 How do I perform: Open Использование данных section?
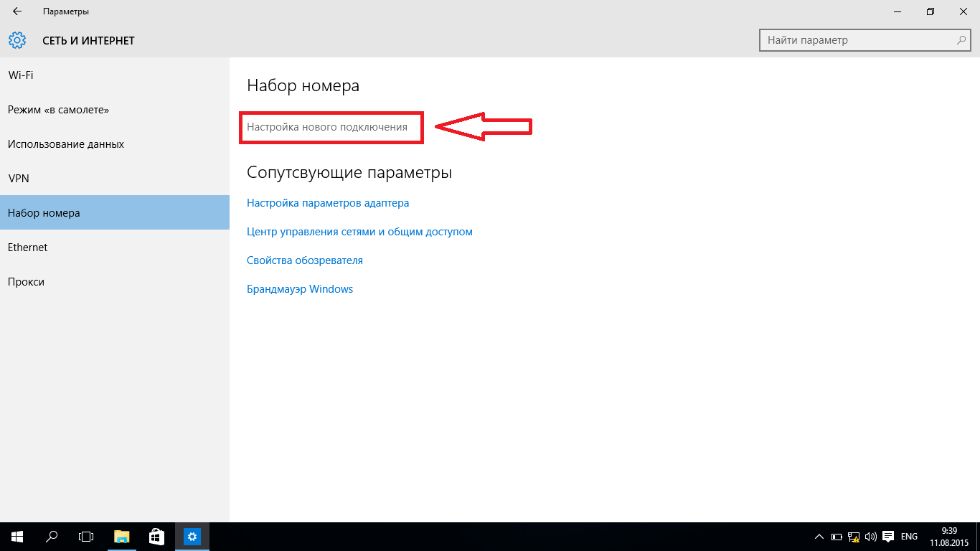115,144
